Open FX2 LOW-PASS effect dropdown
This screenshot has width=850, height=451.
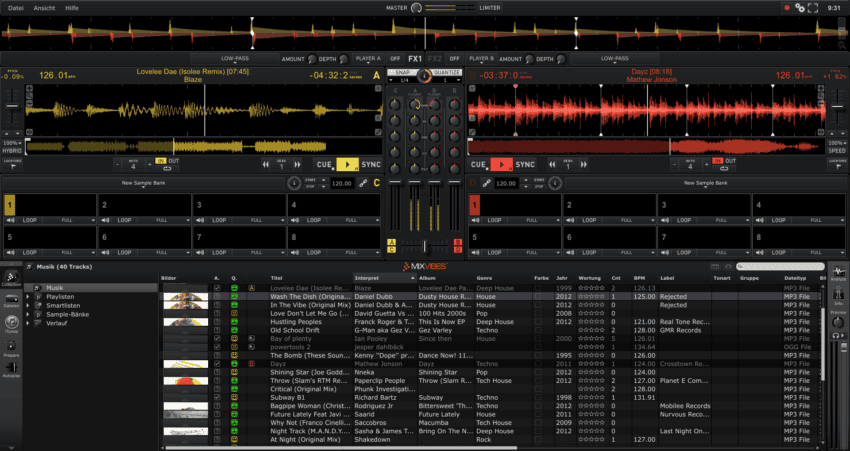click(x=615, y=59)
